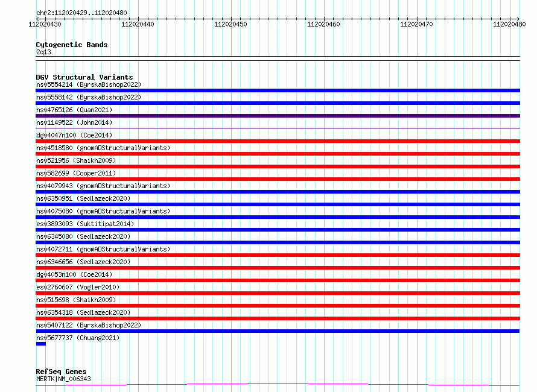Click the blue bar under nsv4075080
537x392 pixels.
278,217
